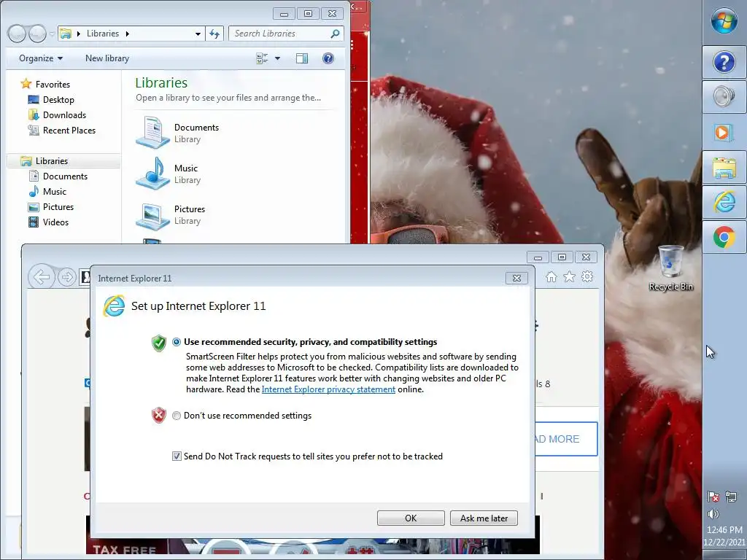Launch Google Chrome from the taskbar

tap(724, 237)
